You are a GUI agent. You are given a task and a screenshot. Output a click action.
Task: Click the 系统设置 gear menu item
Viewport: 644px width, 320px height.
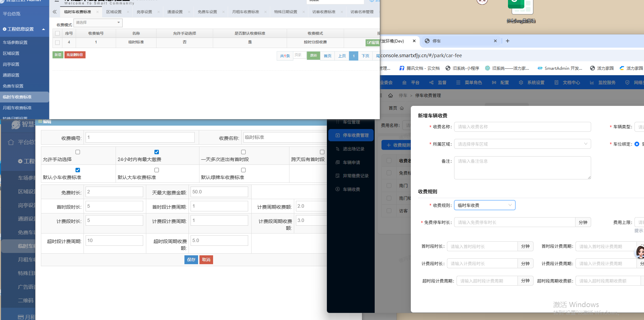532,83
